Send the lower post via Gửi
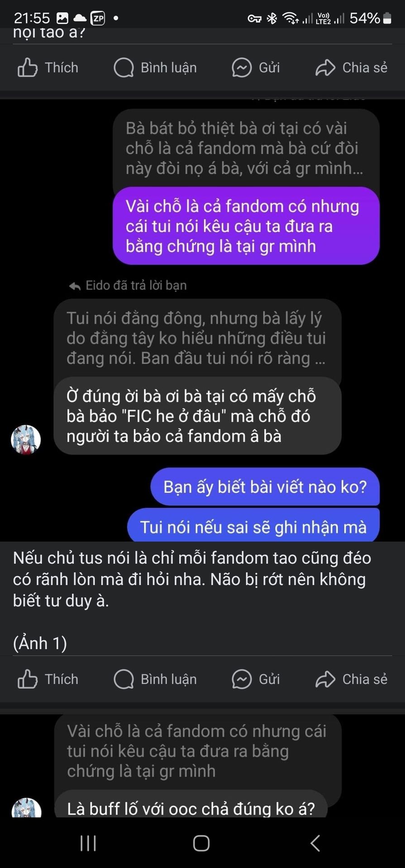The width and height of the screenshot is (405, 868). pos(256,679)
